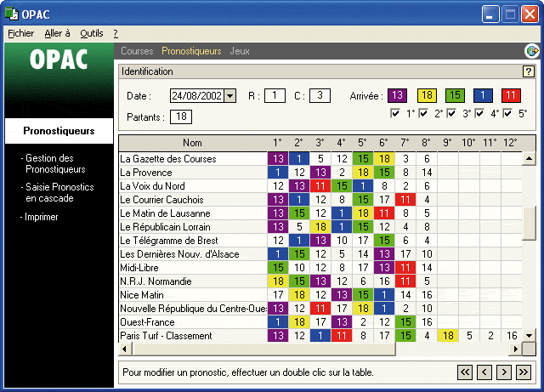
Task: Select the row Le Courrier Cauchois
Action: coord(320,200)
